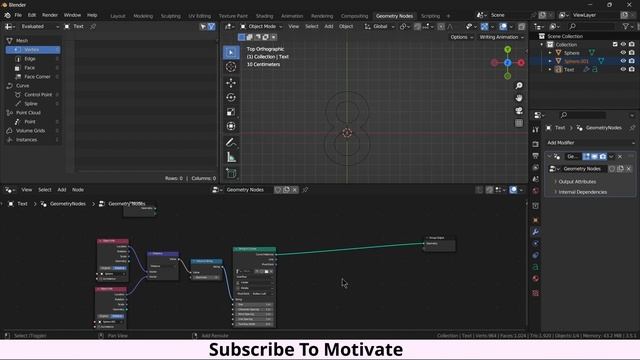Image resolution: width=640 pixels, height=360 pixels.
Task: Select the Measure tool
Action: coord(231,157)
